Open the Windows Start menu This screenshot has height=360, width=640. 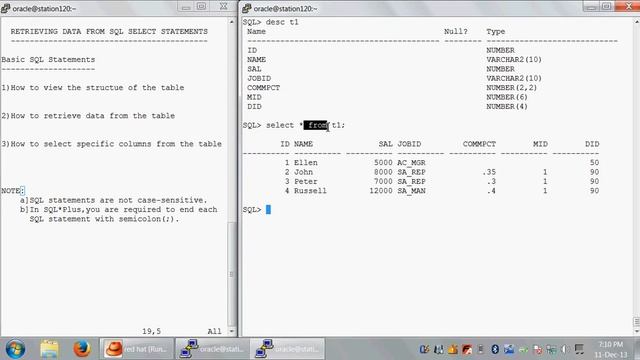(15, 349)
